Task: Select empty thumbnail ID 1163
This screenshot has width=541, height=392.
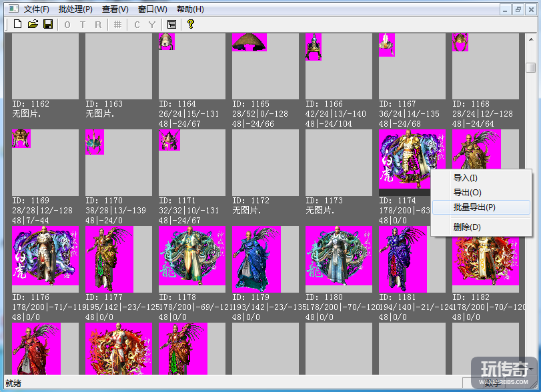Action: [x=119, y=66]
